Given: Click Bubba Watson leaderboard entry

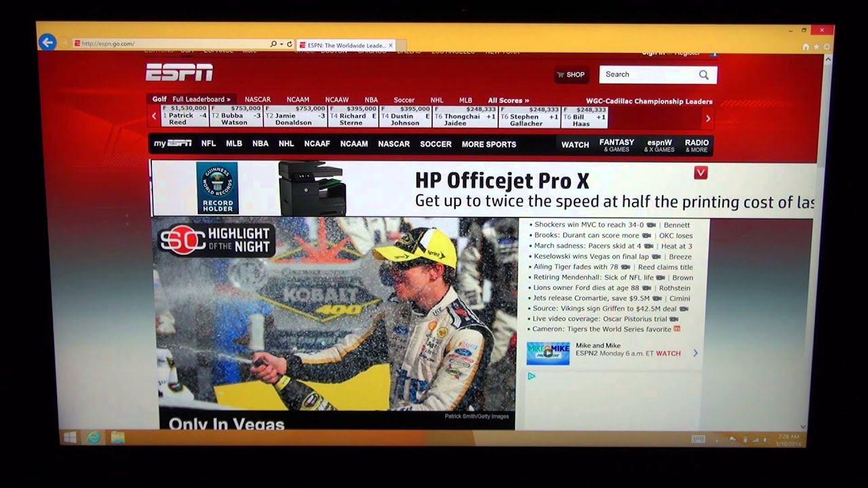Looking at the screenshot, I should pos(236,116).
